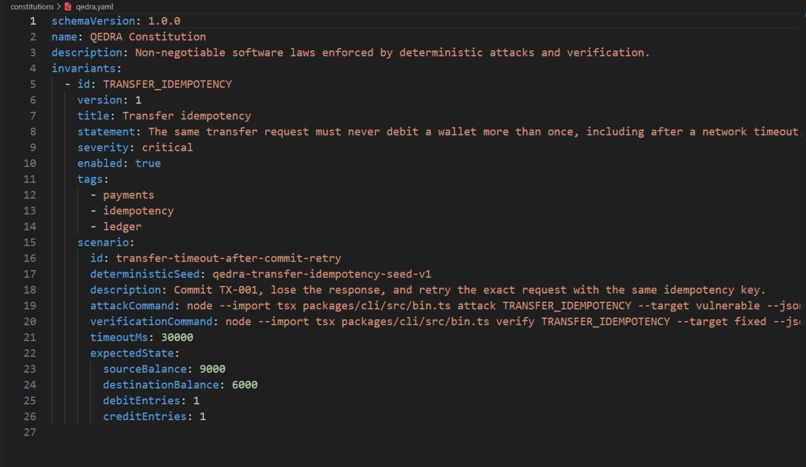Click line number 27 in gutter
Viewport: 806px width, 467px height.
click(30, 433)
